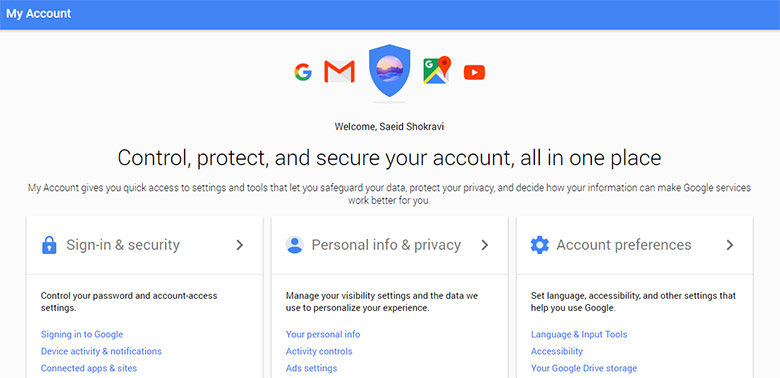Image resolution: width=780 pixels, height=378 pixels.
Task: Click the blue shield profile picture
Action: click(390, 70)
